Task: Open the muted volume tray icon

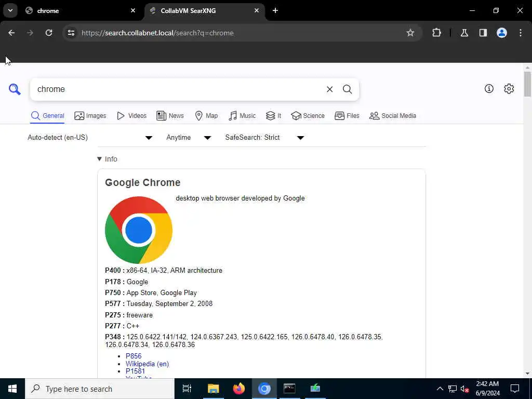Action: point(465,389)
